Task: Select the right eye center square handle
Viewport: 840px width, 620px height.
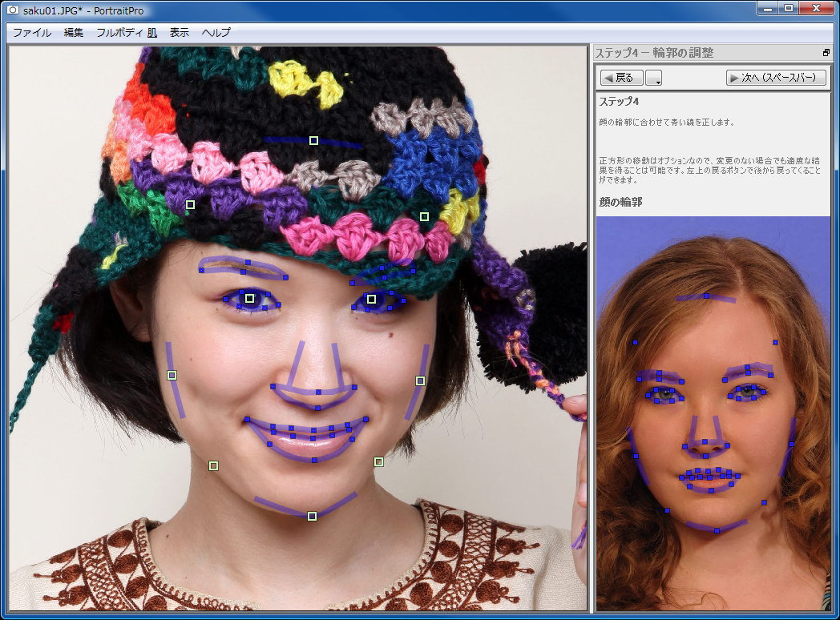Action: click(x=371, y=299)
